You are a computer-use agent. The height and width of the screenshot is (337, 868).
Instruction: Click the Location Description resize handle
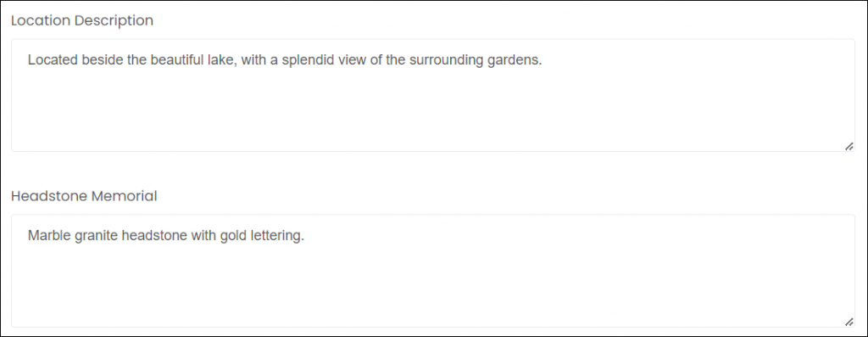pos(849,146)
